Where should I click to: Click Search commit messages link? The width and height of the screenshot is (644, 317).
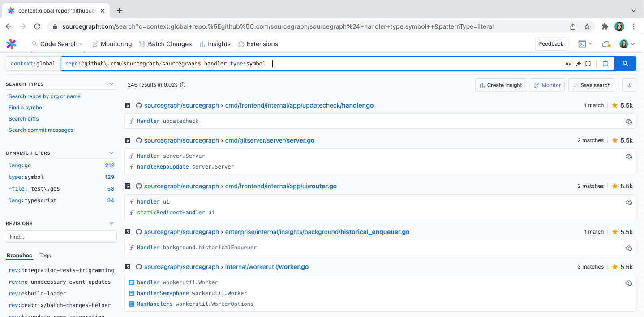[41, 130]
